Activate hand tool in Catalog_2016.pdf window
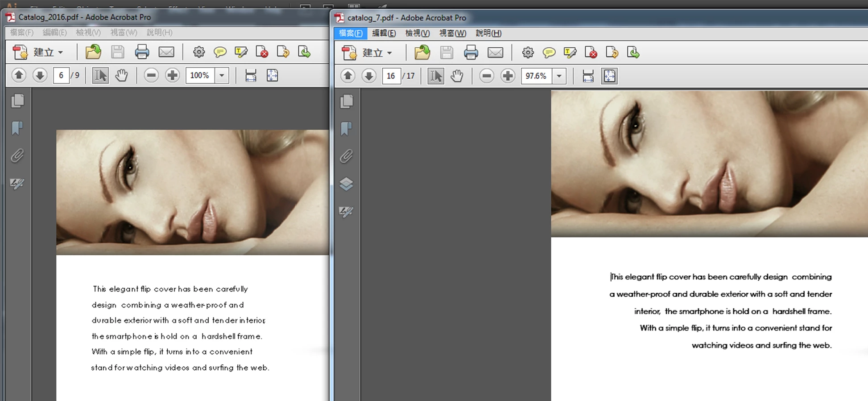Screen dimensions: 868x401 [121, 75]
